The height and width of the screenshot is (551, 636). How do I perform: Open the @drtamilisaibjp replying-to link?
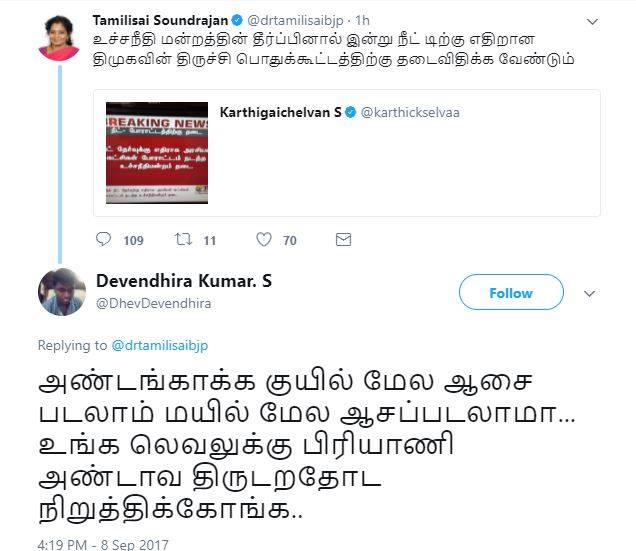pos(159,346)
